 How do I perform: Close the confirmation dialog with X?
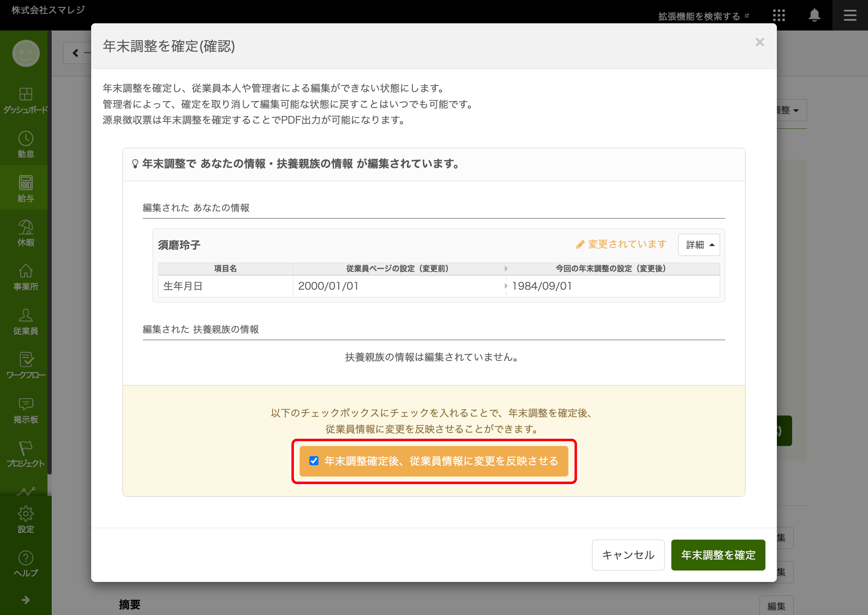pos(759,42)
